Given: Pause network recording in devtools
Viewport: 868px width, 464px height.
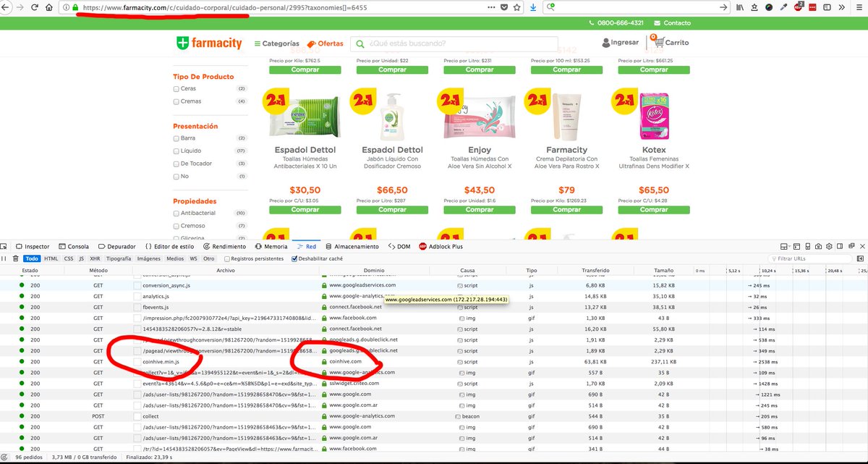Looking at the screenshot, I should (5, 258).
